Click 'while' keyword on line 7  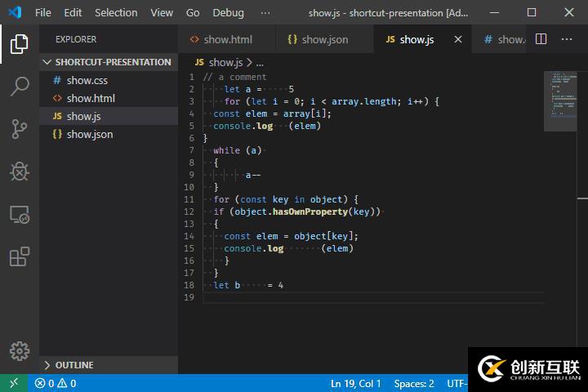pos(226,150)
